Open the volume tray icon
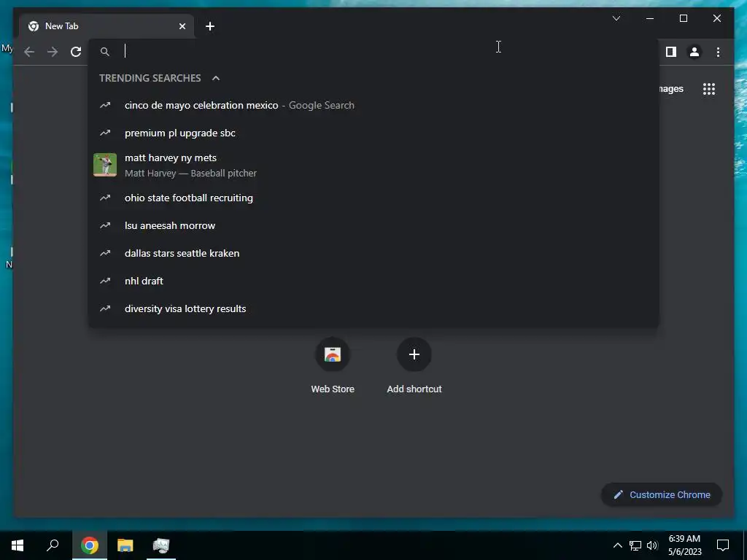 (x=652, y=545)
